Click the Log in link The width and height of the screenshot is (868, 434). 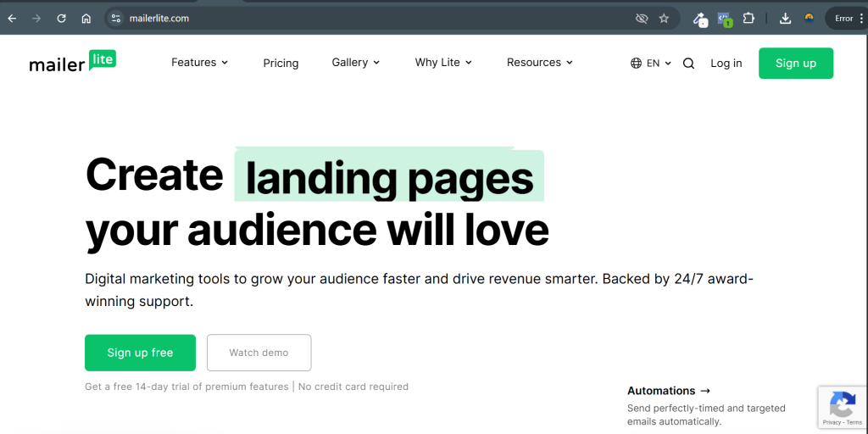726,64
